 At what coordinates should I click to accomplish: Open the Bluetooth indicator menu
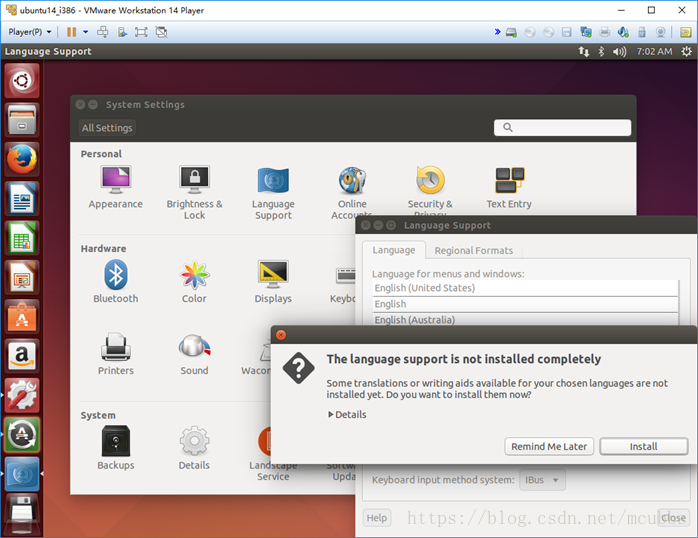click(601, 52)
